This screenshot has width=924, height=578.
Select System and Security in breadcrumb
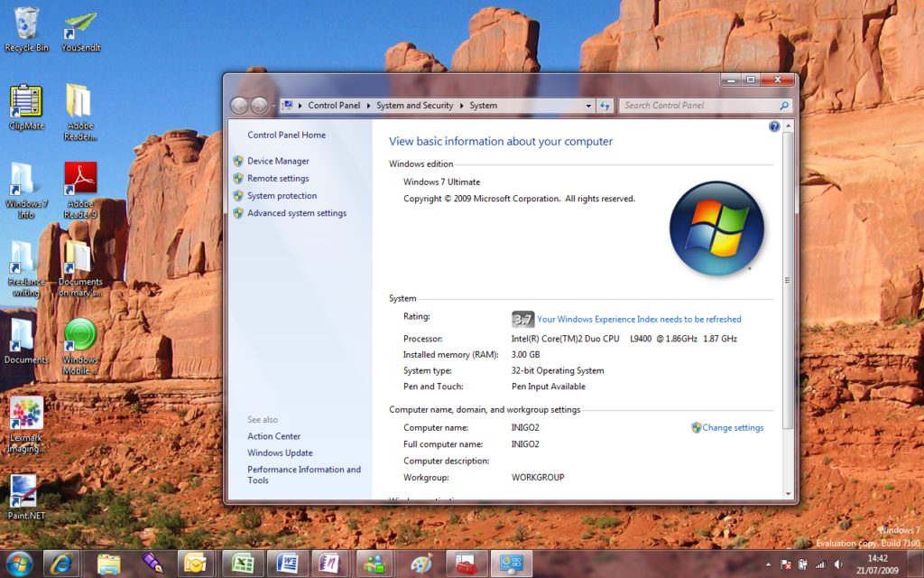coord(415,106)
